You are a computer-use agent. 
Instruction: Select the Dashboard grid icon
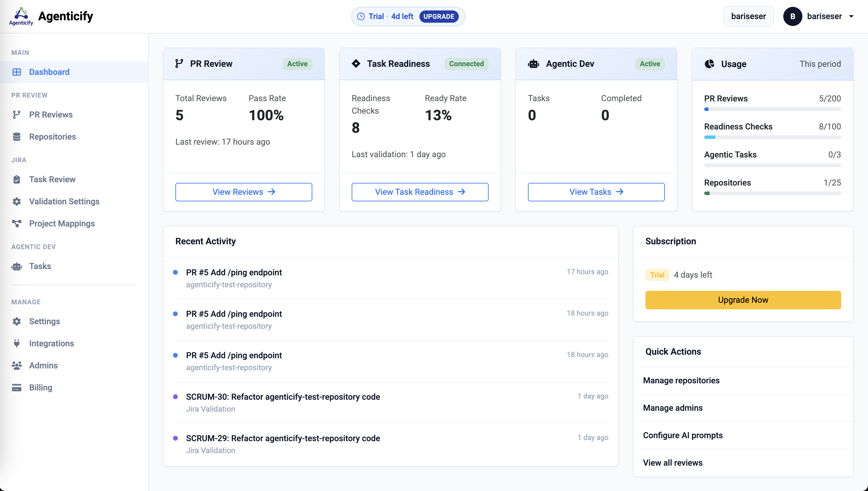[x=16, y=72]
